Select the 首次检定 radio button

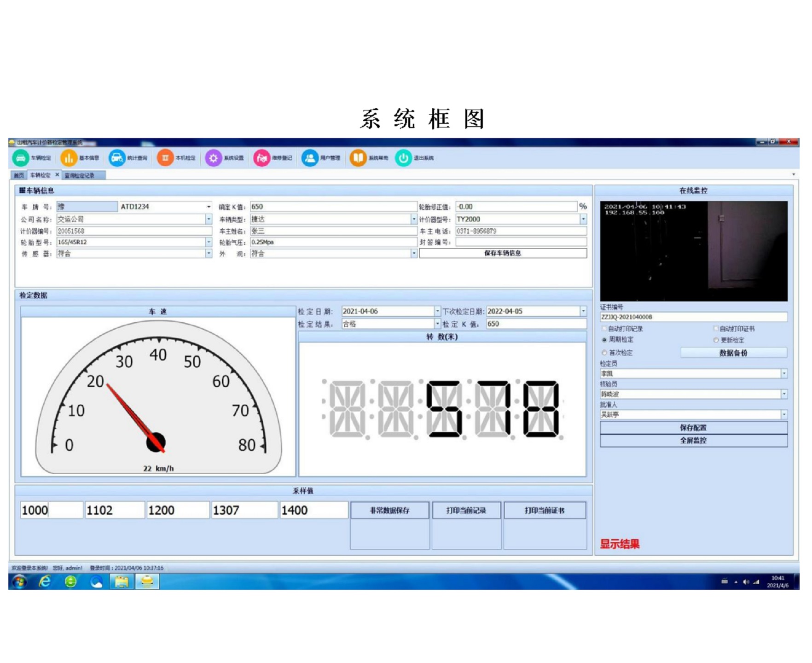(604, 353)
